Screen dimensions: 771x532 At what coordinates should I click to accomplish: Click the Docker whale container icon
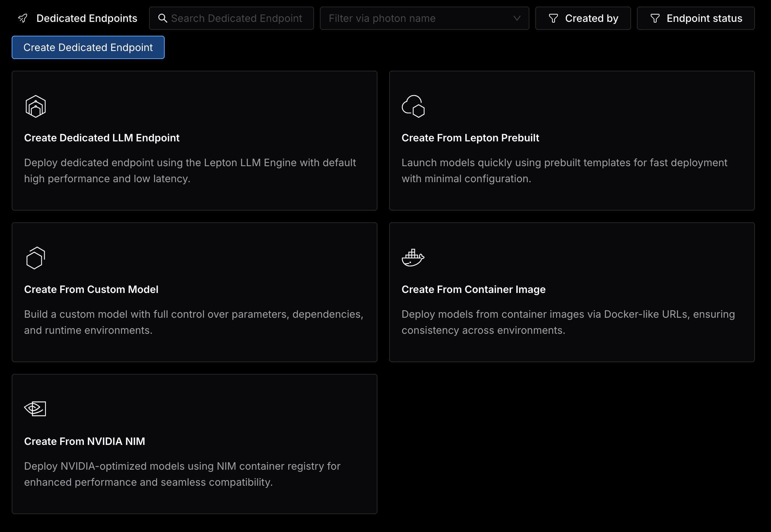pyautogui.click(x=413, y=258)
